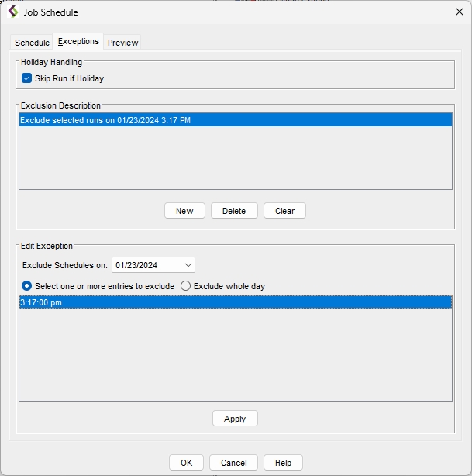This screenshot has width=472, height=476.
Task: Switch to the Schedule tab
Action: click(x=32, y=43)
